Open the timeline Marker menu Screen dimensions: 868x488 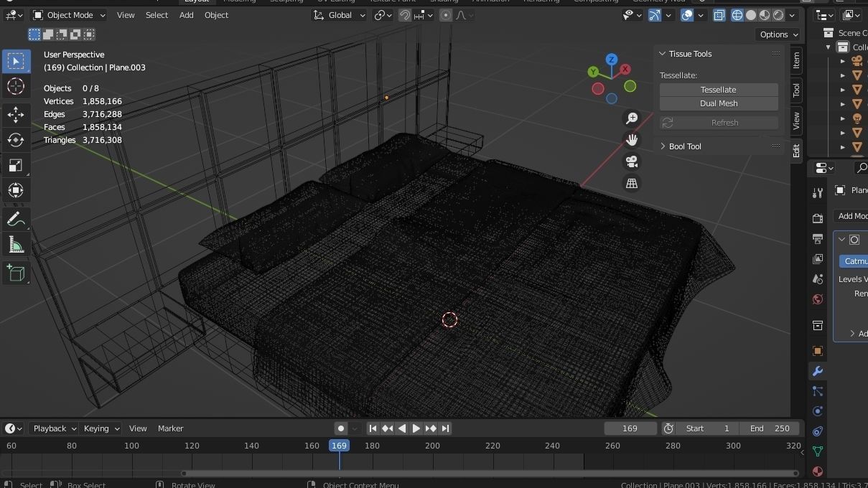[171, 428]
